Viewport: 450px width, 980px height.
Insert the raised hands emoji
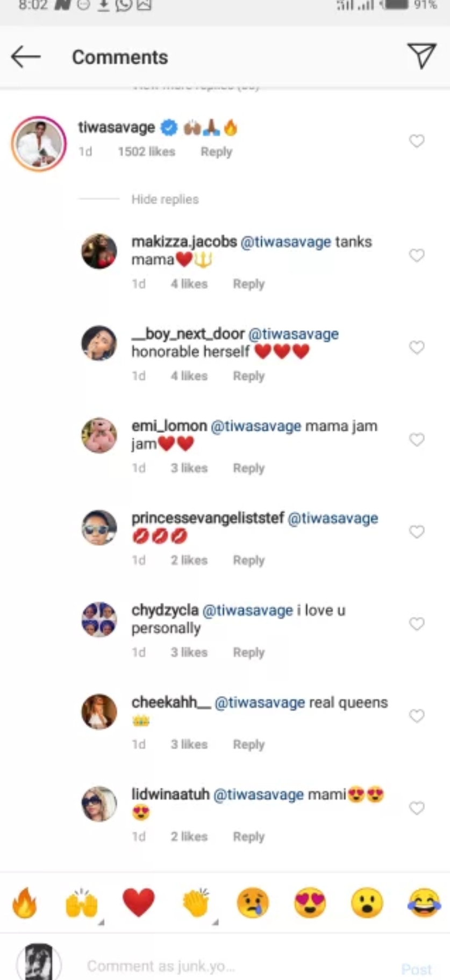click(82, 903)
